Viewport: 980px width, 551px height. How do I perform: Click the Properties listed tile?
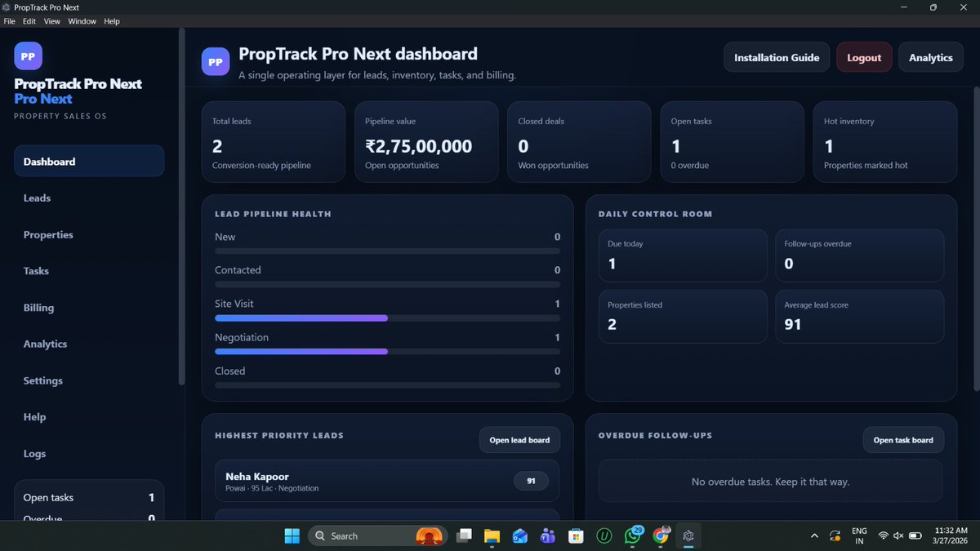pyautogui.click(x=683, y=316)
